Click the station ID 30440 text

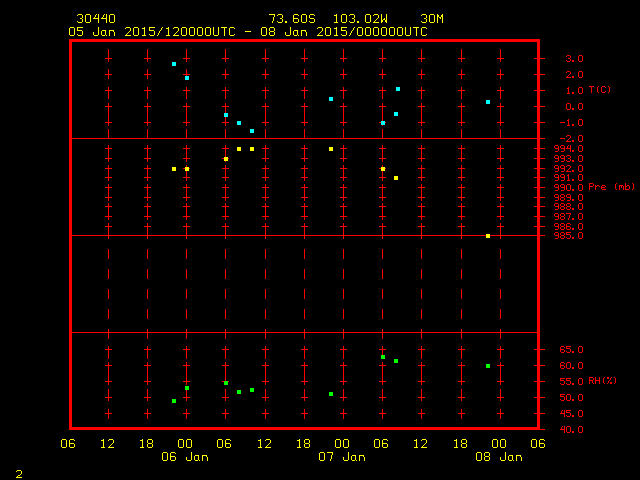tap(96, 19)
